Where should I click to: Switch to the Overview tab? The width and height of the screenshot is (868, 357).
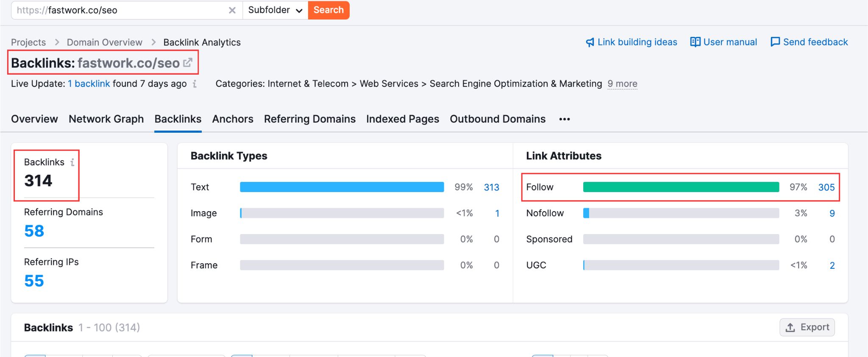(x=34, y=119)
